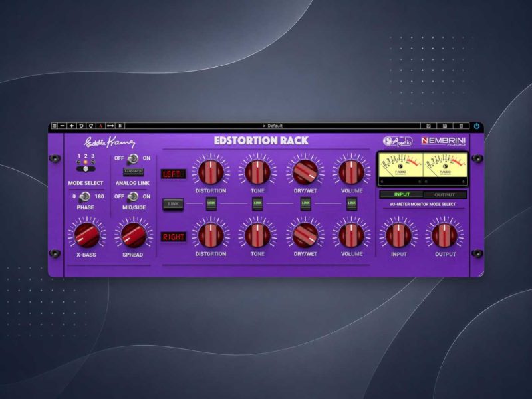
Task: Click the left channel Distortion knob
Action: (x=211, y=172)
